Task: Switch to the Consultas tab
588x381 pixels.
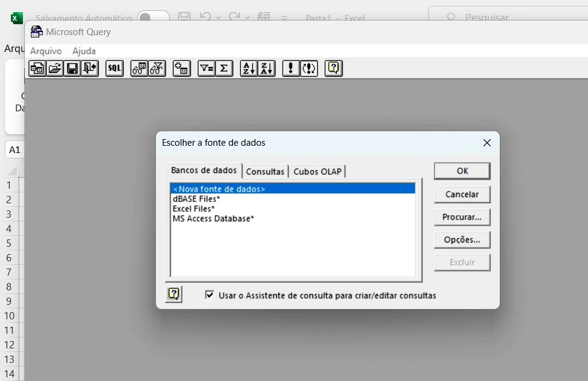Action: [265, 172]
